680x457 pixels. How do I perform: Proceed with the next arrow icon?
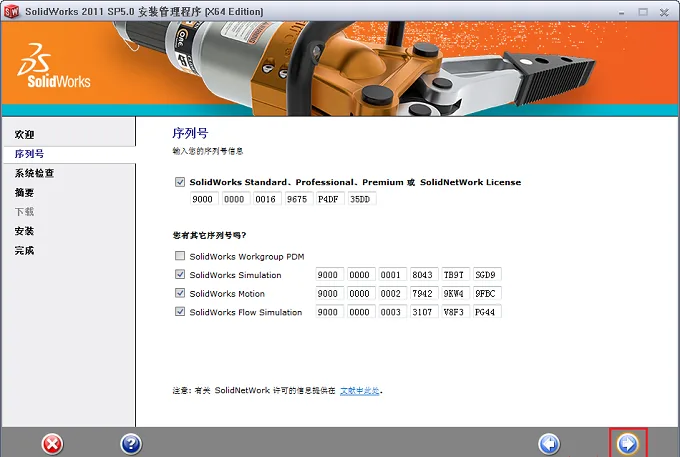pyautogui.click(x=628, y=444)
